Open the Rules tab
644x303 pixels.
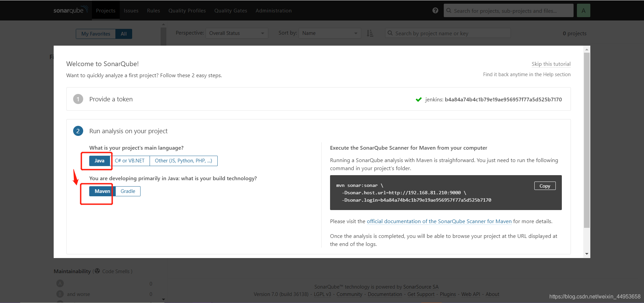coord(153,10)
